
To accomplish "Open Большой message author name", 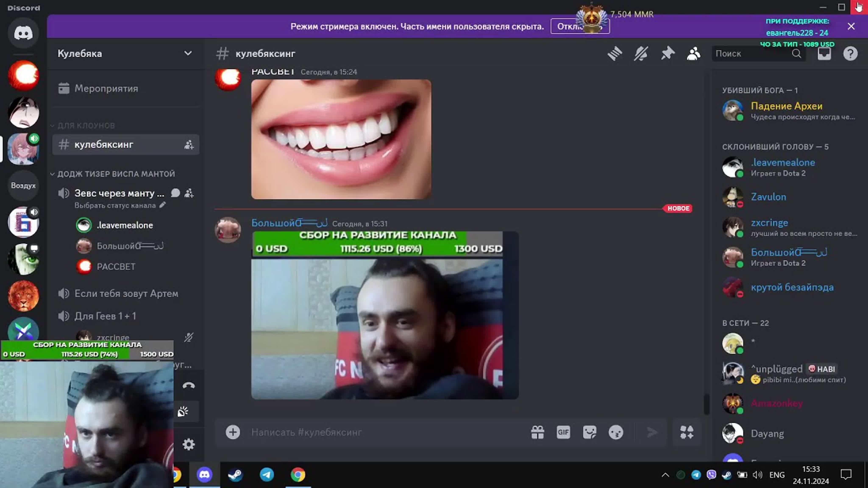I will coord(289,223).
